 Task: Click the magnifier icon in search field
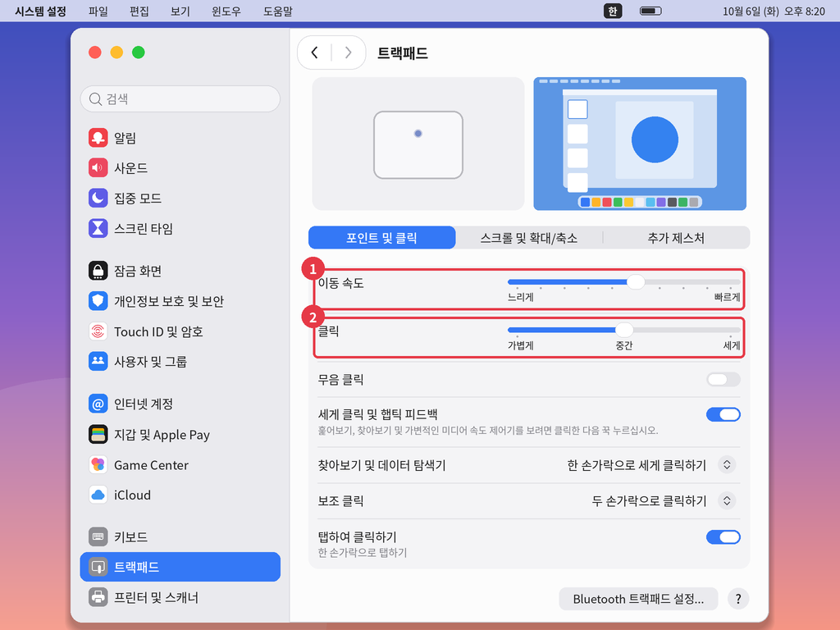[95, 99]
